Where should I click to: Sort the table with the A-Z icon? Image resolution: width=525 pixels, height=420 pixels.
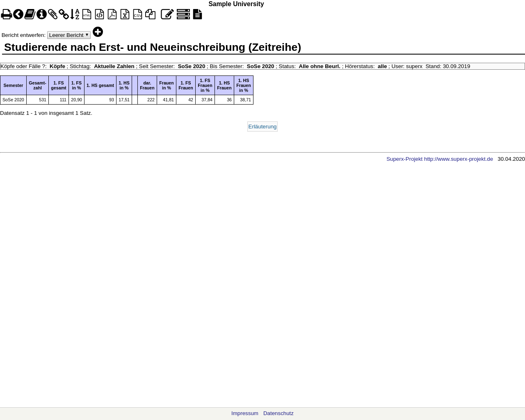point(75,15)
